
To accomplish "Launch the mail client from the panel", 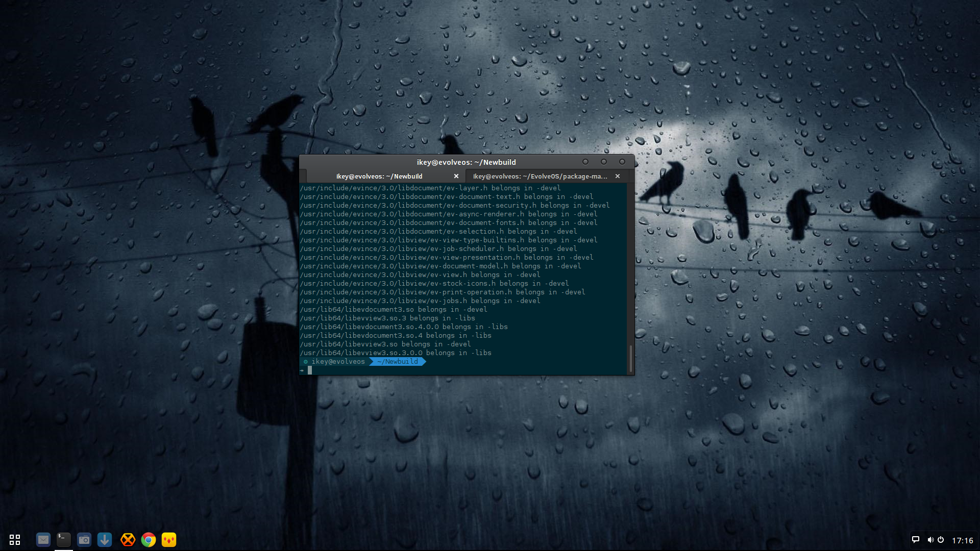I will [43, 540].
